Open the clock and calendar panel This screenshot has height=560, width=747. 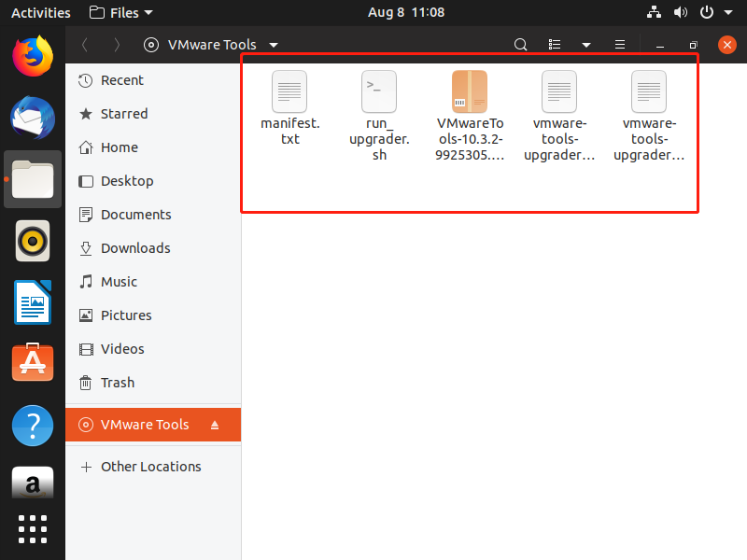click(406, 12)
